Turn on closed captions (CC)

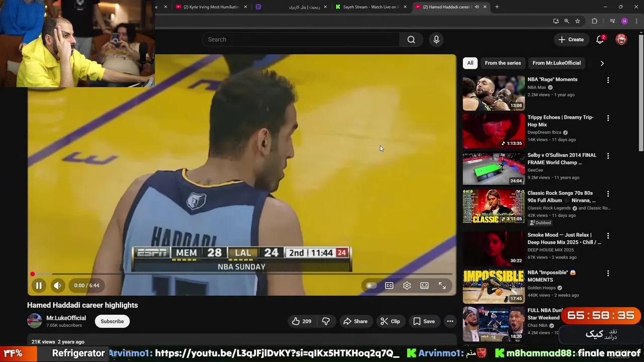(x=389, y=286)
